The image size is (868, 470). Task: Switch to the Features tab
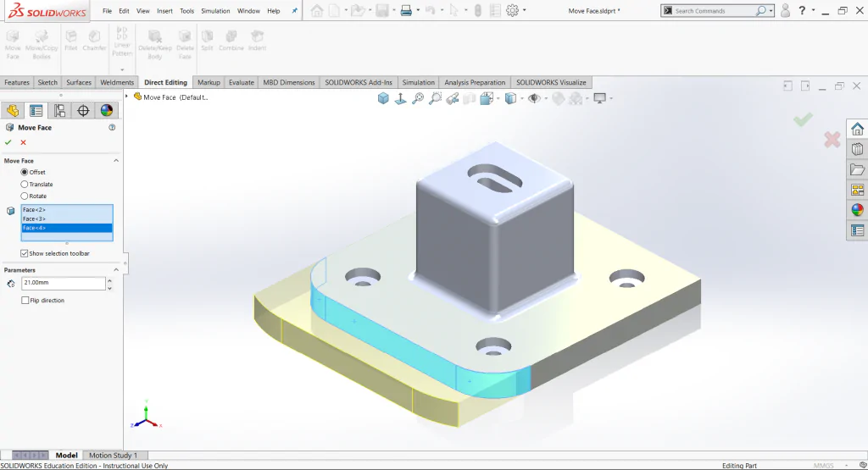[x=17, y=82]
